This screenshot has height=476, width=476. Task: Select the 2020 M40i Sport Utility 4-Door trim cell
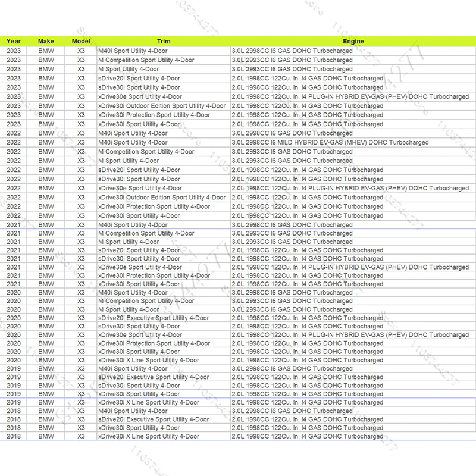coord(164,293)
